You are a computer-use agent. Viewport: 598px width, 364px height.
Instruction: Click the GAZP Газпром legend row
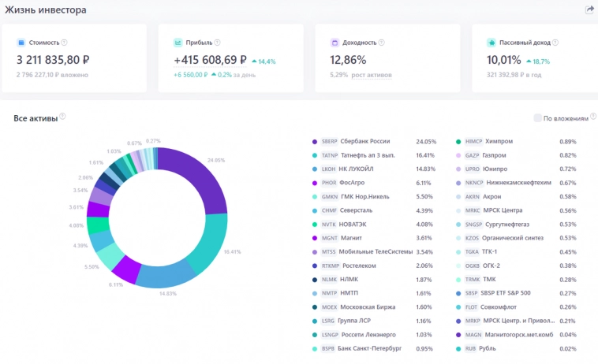coord(517,155)
